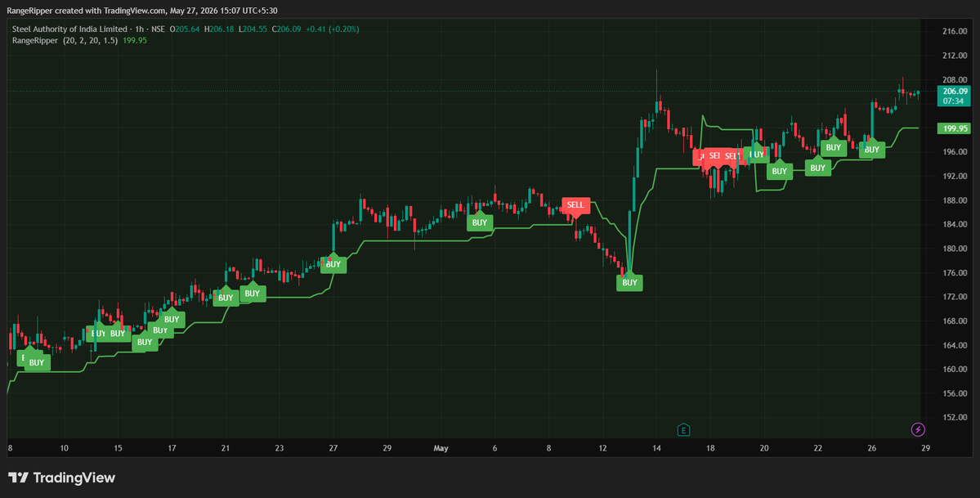Viewport: 980px width, 498px height.
Task: Click the header text 'RangeRipper created with TradingView.com'
Action: pos(87,11)
